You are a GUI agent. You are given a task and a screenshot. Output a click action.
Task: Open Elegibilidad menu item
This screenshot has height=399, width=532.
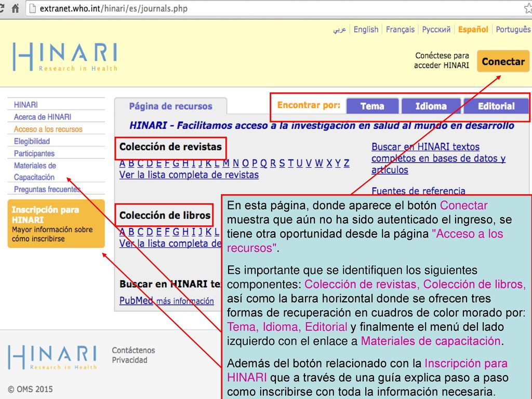(x=32, y=141)
